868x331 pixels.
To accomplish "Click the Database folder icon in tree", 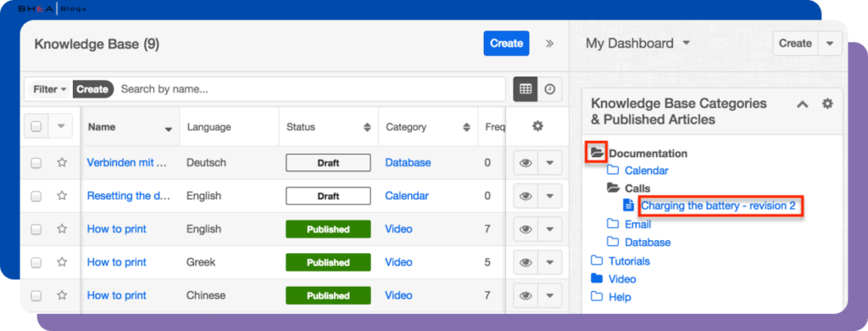I will (613, 242).
